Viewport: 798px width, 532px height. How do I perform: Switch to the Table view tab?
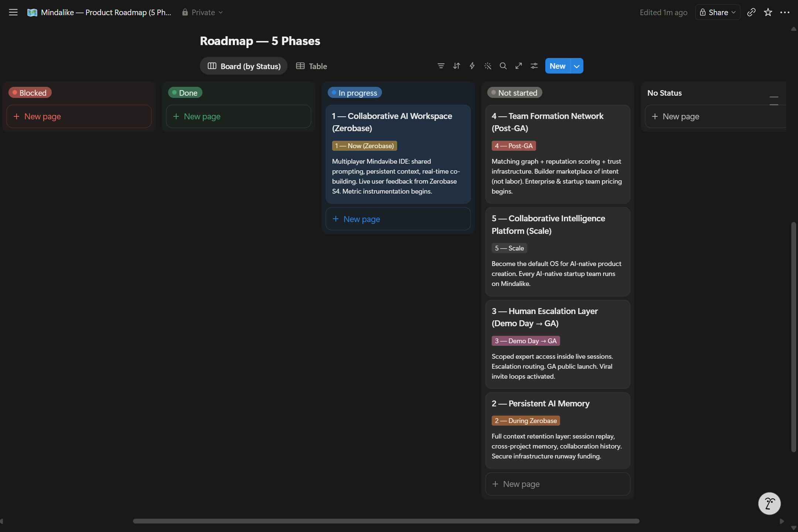pos(312,66)
